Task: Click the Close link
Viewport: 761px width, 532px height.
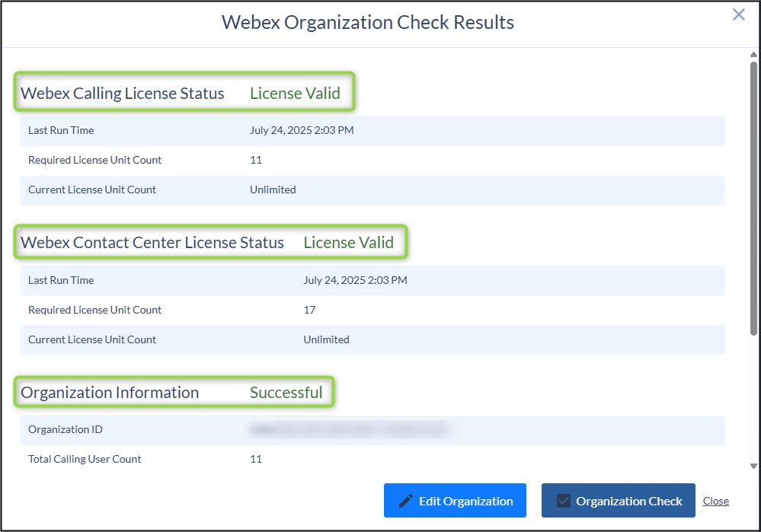Action: click(x=716, y=501)
